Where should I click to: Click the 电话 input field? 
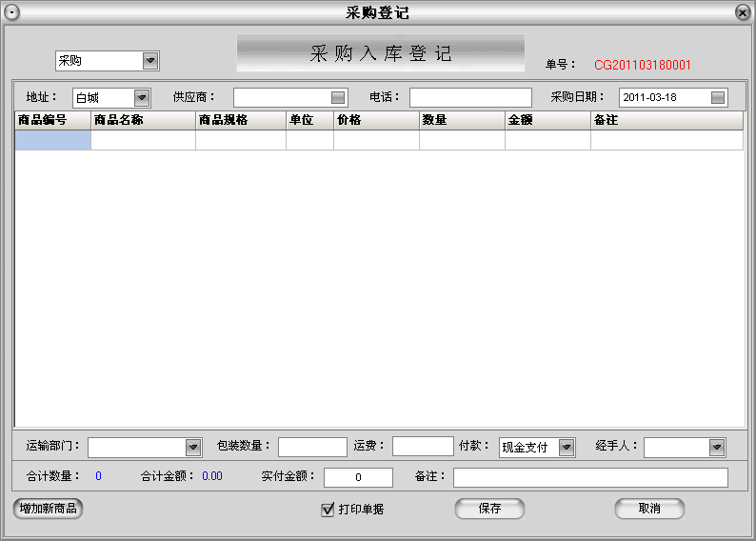470,97
